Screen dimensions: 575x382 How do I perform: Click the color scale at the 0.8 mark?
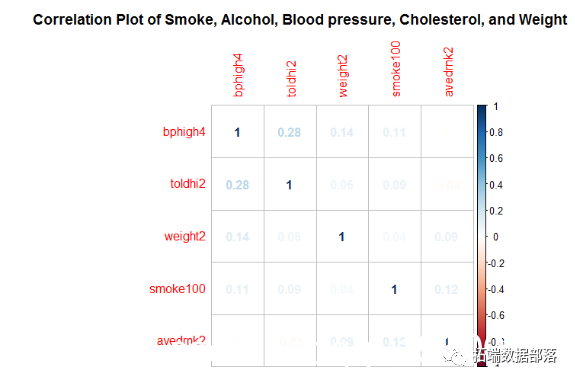481,132
